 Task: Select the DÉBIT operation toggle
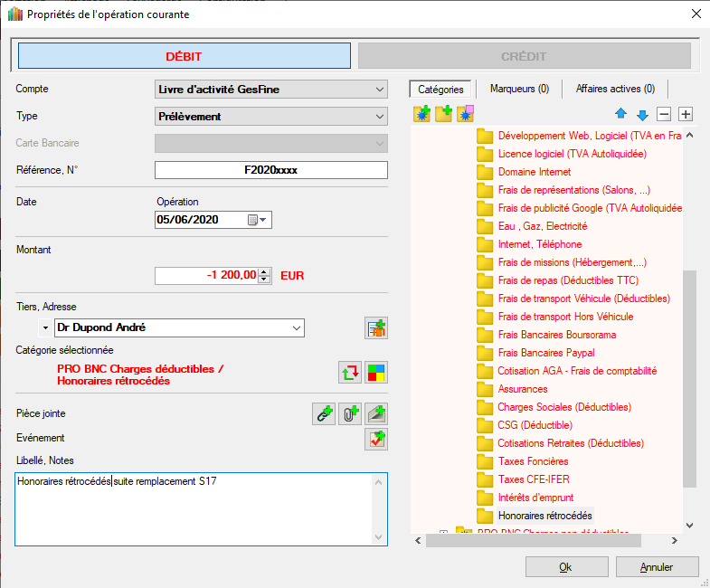(184, 56)
